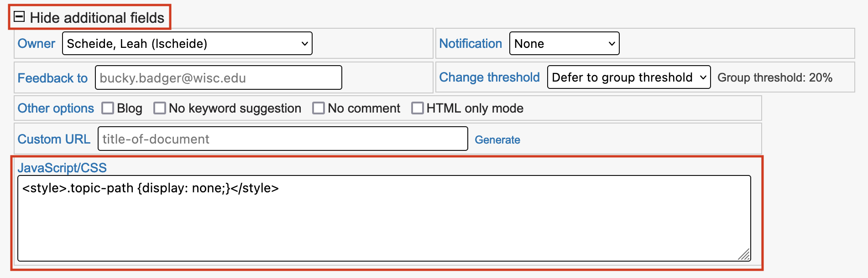Check No keyword suggestion option

160,108
